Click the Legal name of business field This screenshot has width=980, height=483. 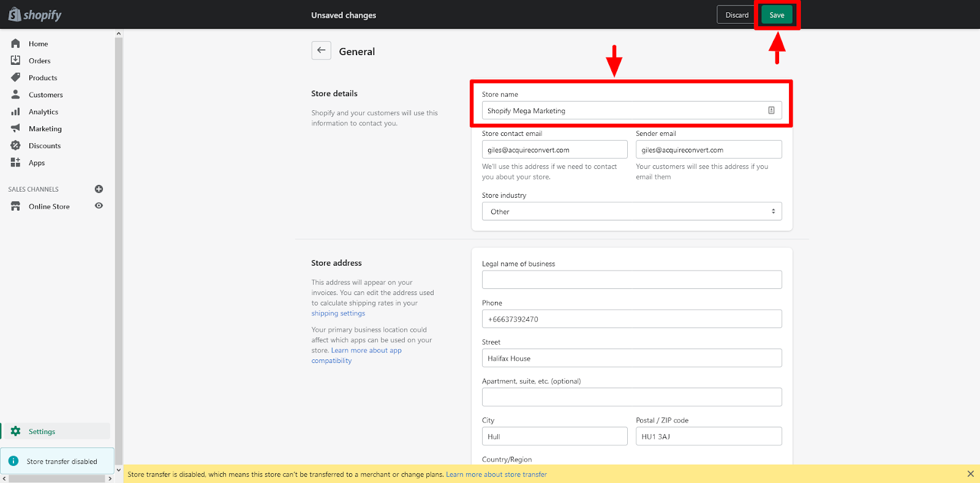click(631, 280)
